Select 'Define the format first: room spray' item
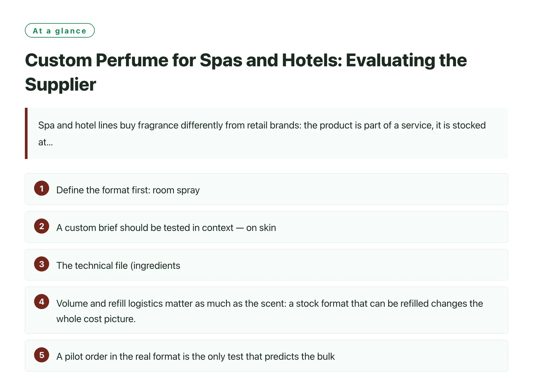The height and width of the screenshot is (392, 533). coord(266,189)
